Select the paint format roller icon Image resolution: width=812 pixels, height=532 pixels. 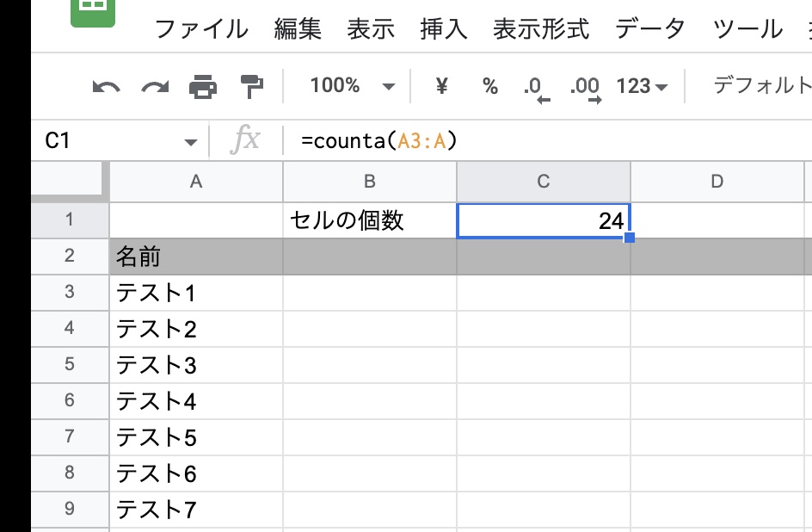coord(252,86)
